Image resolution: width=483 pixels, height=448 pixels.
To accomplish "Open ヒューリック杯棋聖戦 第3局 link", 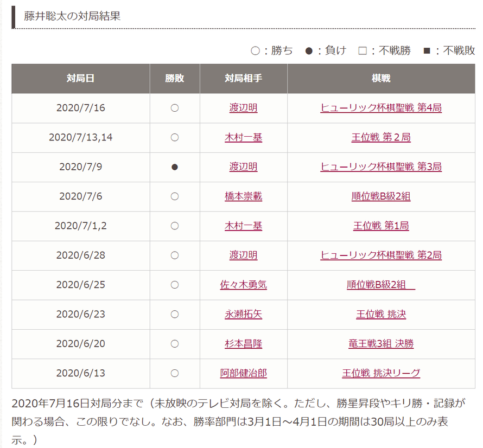I will pos(381,167).
